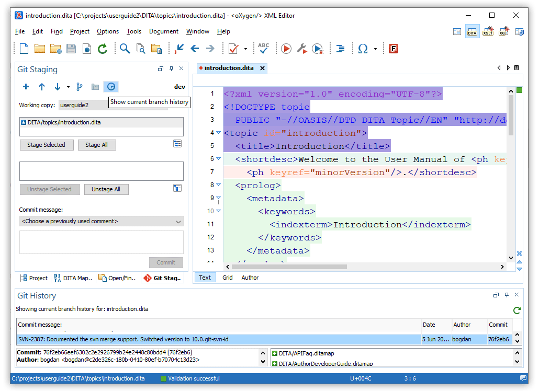Collapse prolog fold on line 8
539x392 pixels.
[218, 185]
